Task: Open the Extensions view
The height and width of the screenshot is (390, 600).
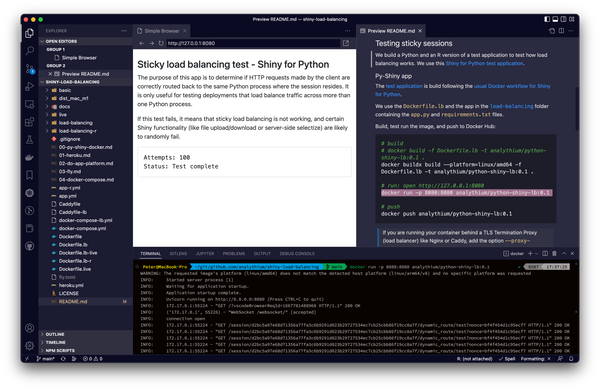Action: (29, 122)
